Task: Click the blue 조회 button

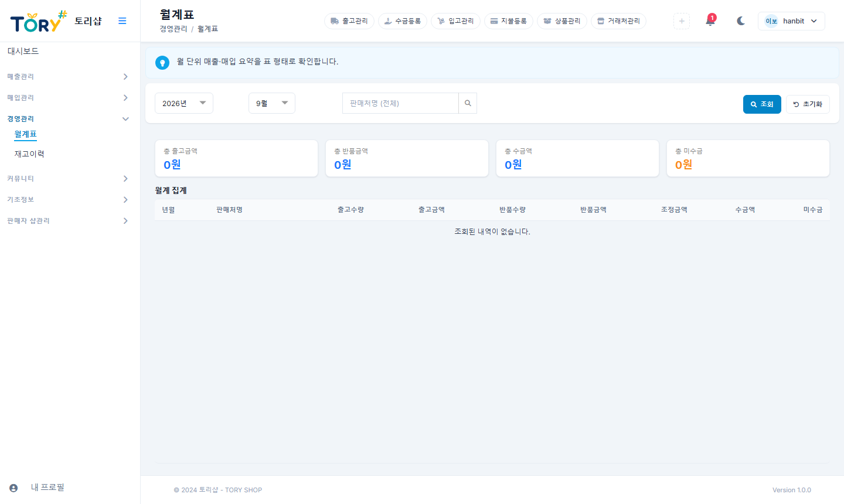Action: tap(762, 104)
